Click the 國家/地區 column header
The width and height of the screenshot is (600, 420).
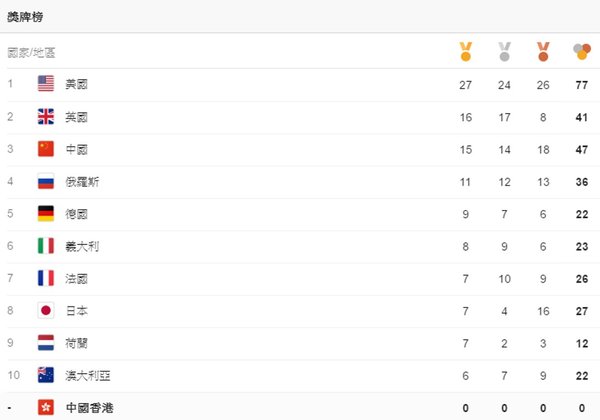click(31, 52)
